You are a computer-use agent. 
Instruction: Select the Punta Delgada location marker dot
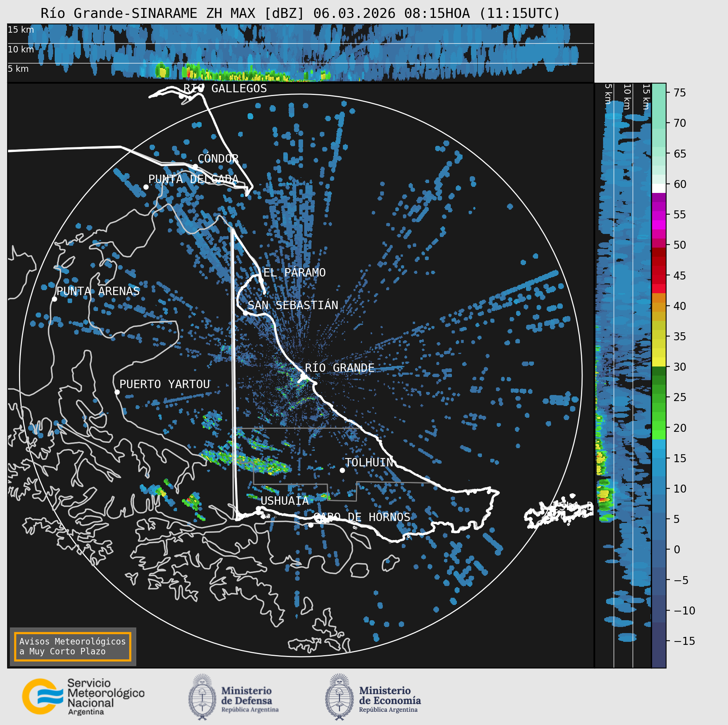(x=146, y=187)
